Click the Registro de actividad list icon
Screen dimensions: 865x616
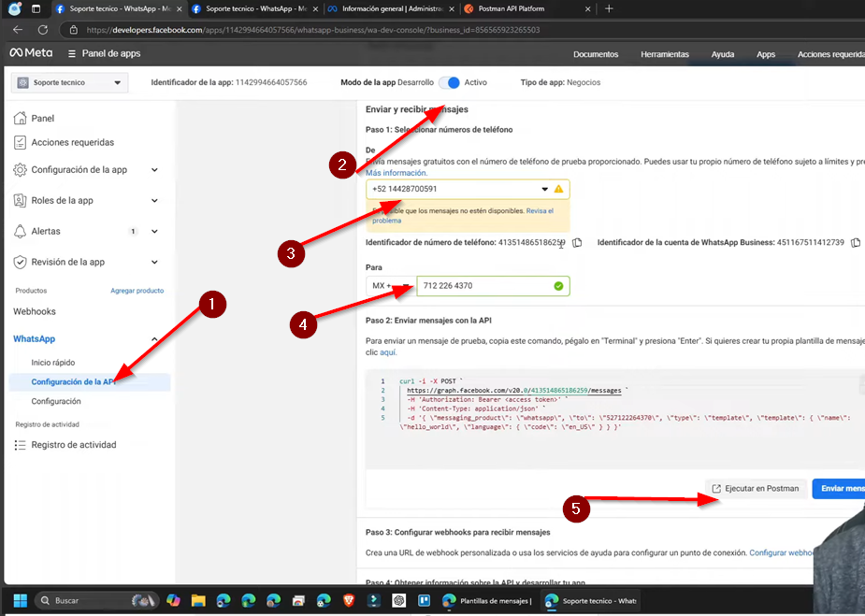point(20,445)
